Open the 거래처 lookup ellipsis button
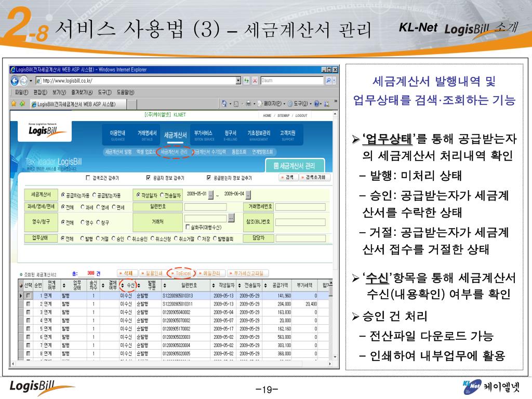 coord(231,218)
